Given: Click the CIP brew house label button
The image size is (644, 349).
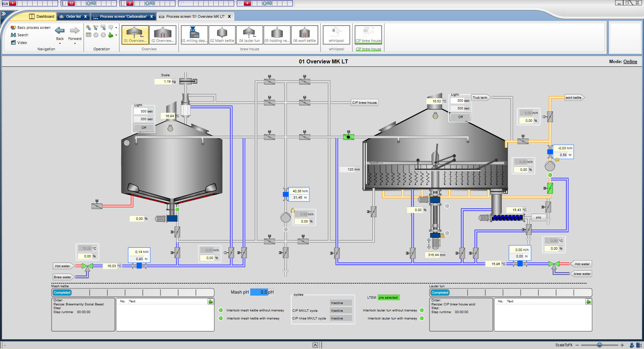Looking at the screenshot, I should [x=365, y=103].
